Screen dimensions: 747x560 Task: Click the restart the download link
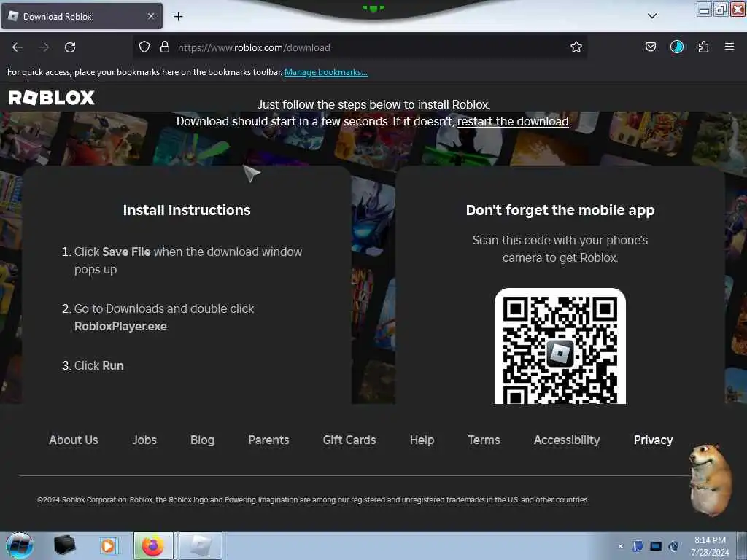tap(513, 121)
